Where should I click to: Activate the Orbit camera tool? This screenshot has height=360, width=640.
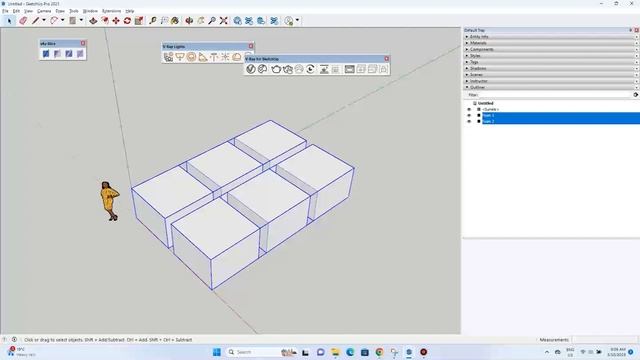coord(189,20)
